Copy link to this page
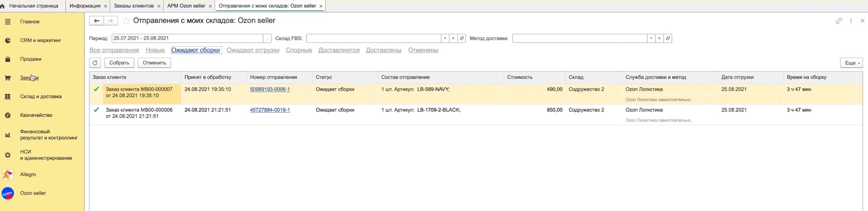Viewport: 868px width, 211px height. [839, 21]
